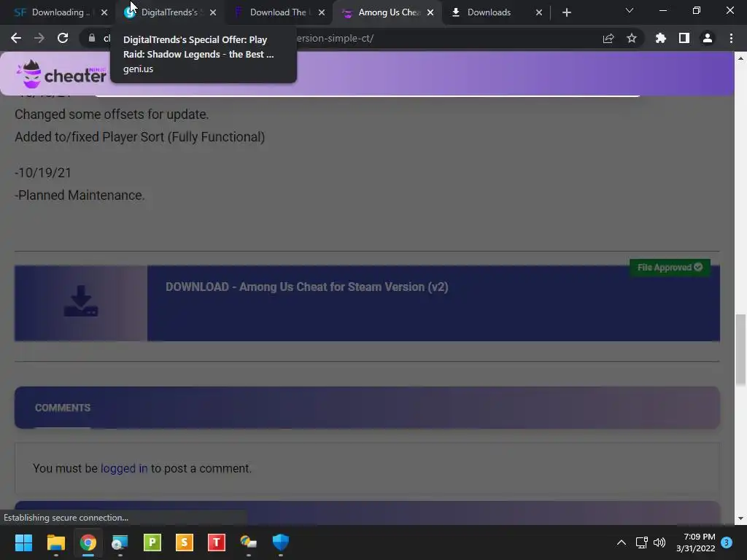Open the network tray icon
This screenshot has width=747, height=560.
click(x=642, y=542)
